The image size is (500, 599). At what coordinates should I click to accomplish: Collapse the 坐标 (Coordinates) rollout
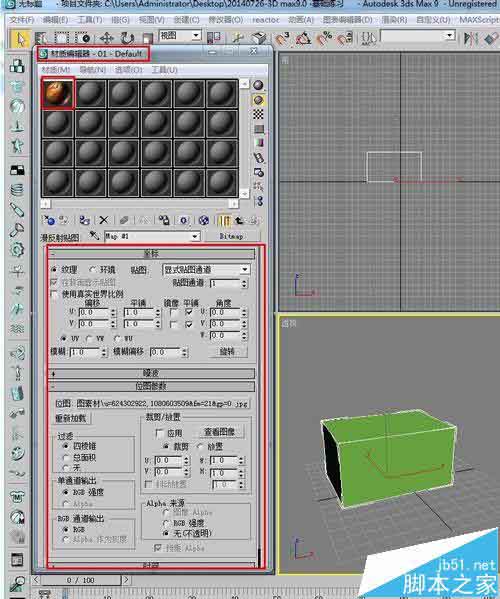coord(151,254)
